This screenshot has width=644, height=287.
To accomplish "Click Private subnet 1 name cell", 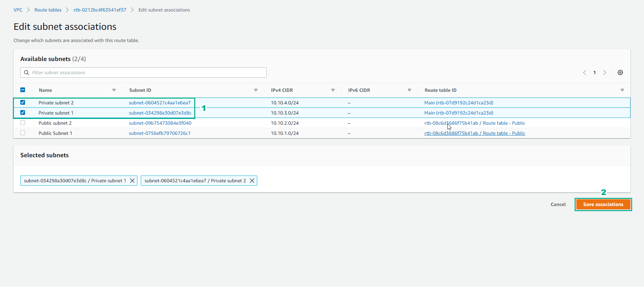I will tap(56, 113).
